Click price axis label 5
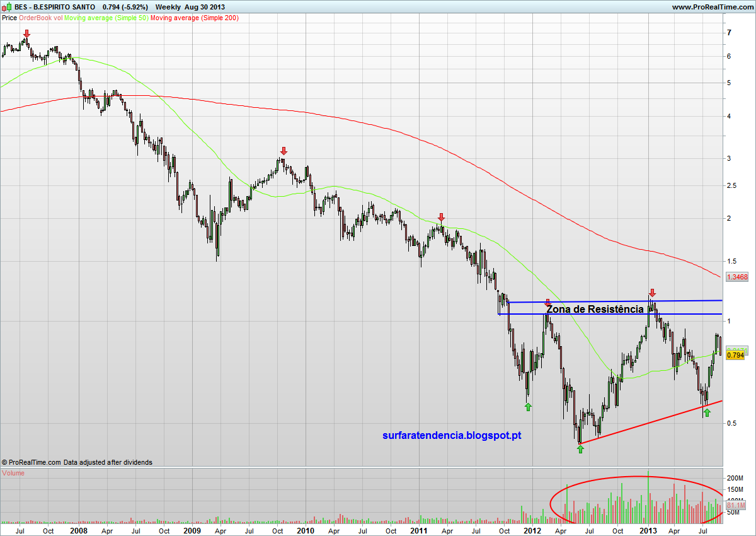Viewport: 756px width, 536px height. [x=729, y=83]
